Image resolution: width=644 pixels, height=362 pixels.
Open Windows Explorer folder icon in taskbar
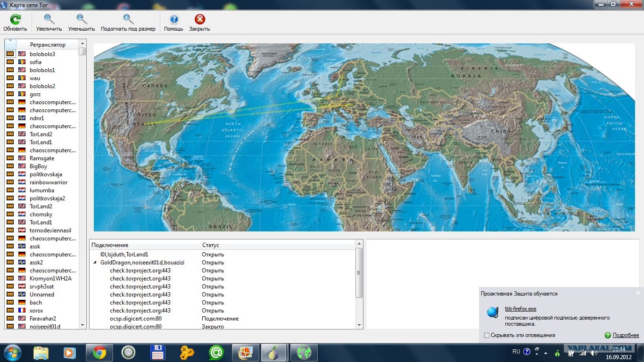pos(41,353)
